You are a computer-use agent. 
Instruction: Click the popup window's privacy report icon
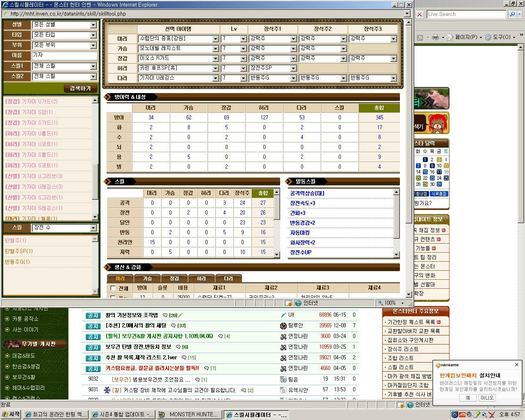[289, 303]
